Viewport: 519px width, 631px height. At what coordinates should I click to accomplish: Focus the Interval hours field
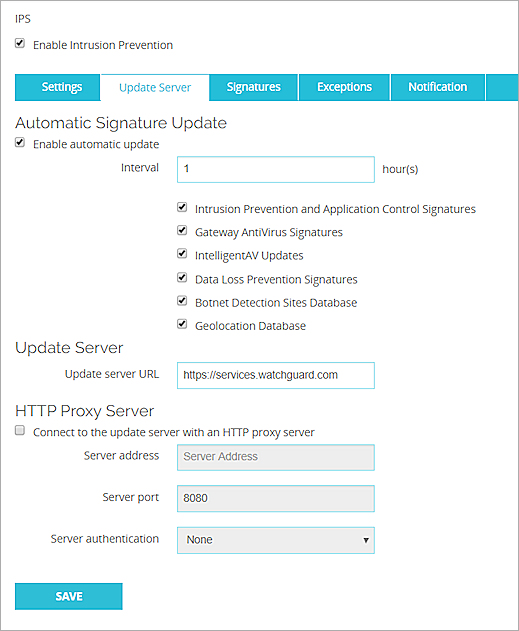click(x=276, y=169)
